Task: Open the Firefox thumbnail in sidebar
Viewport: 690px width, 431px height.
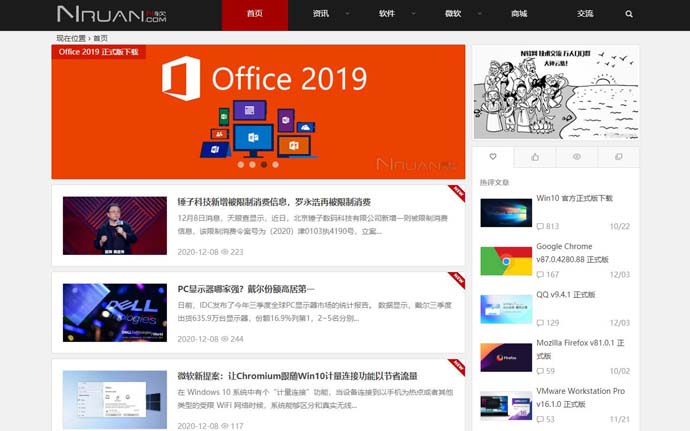Action: tap(506, 357)
